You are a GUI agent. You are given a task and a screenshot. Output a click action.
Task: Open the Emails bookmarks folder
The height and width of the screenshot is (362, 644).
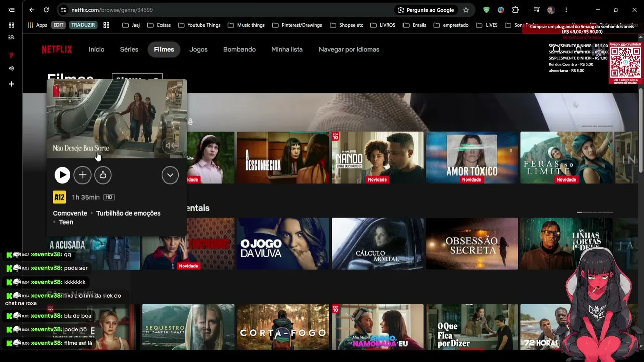(x=414, y=25)
